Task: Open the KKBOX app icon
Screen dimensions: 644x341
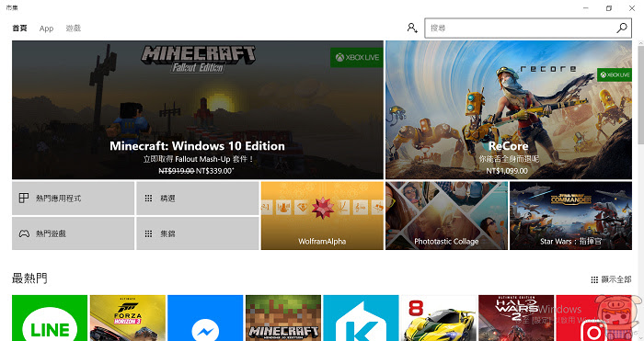Action: [361, 318]
